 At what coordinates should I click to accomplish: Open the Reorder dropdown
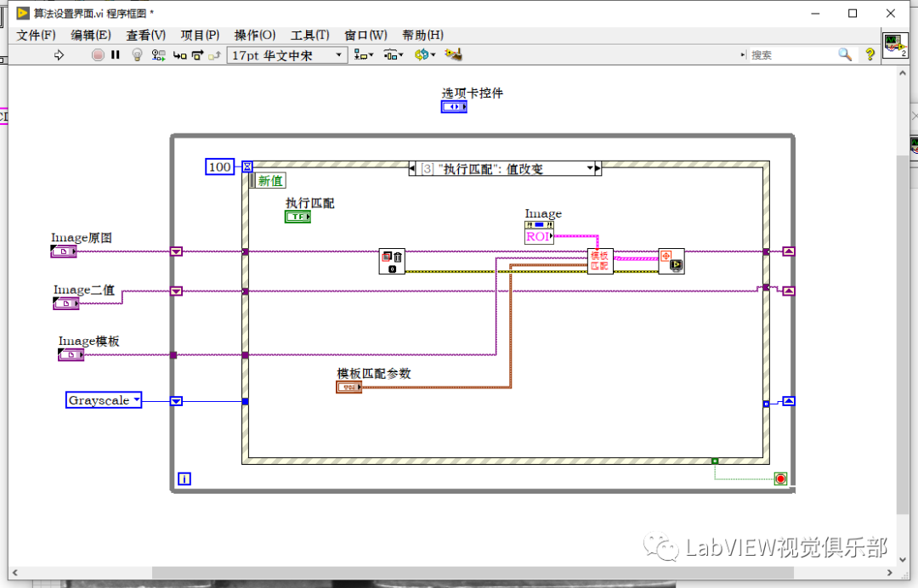coord(425,55)
